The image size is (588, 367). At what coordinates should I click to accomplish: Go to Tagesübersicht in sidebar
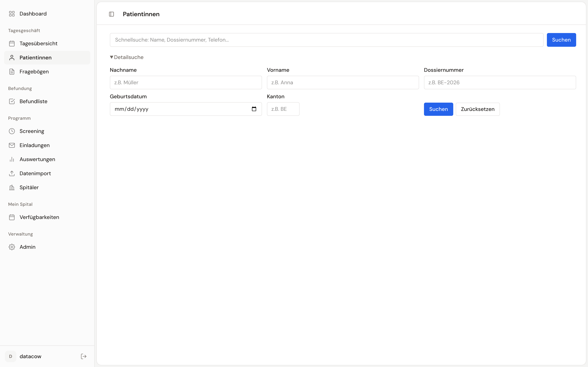pyautogui.click(x=38, y=43)
